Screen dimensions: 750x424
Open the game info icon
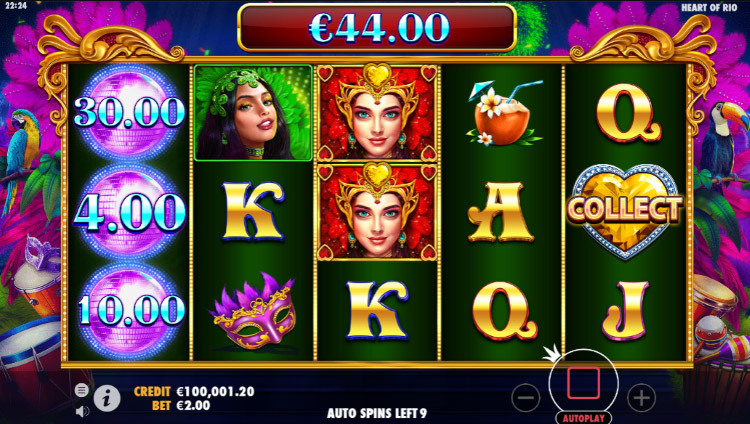[x=107, y=398]
